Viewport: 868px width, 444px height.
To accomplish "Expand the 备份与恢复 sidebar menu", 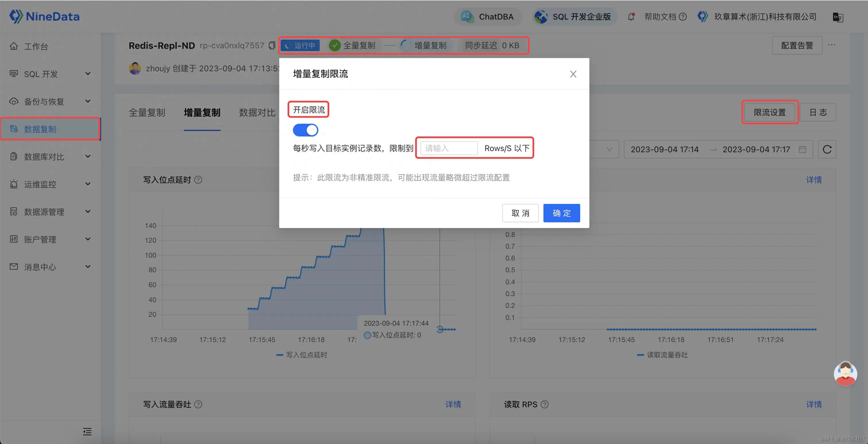I will click(51, 101).
